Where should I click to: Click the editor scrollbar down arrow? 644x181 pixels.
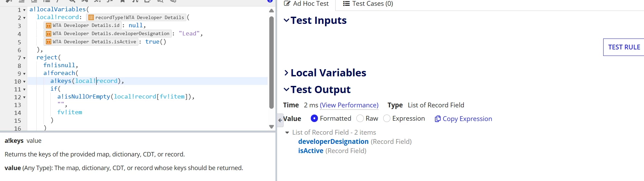click(271, 127)
